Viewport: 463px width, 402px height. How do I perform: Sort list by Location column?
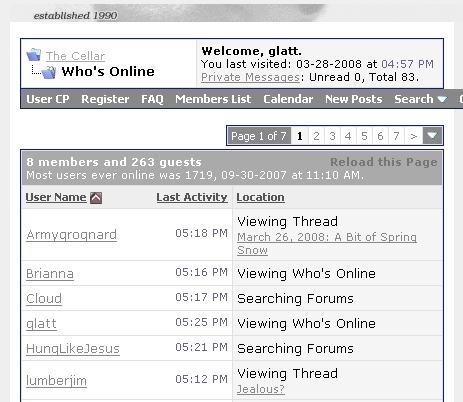[260, 197]
